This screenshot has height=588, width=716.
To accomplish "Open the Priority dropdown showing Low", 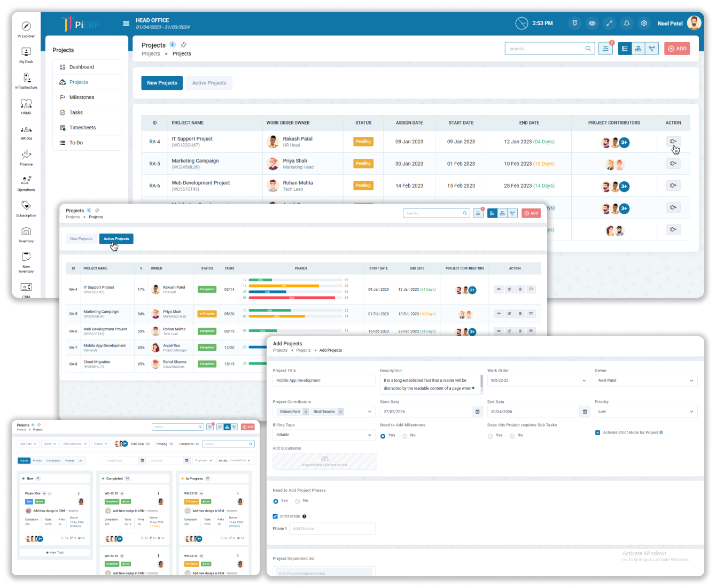I will (646, 412).
